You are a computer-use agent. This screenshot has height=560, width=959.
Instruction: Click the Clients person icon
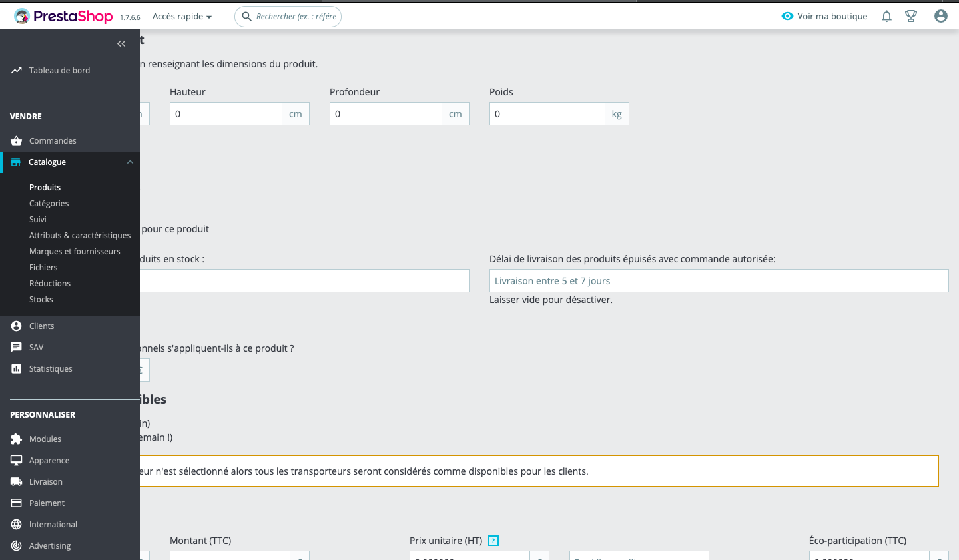(x=17, y=326)
